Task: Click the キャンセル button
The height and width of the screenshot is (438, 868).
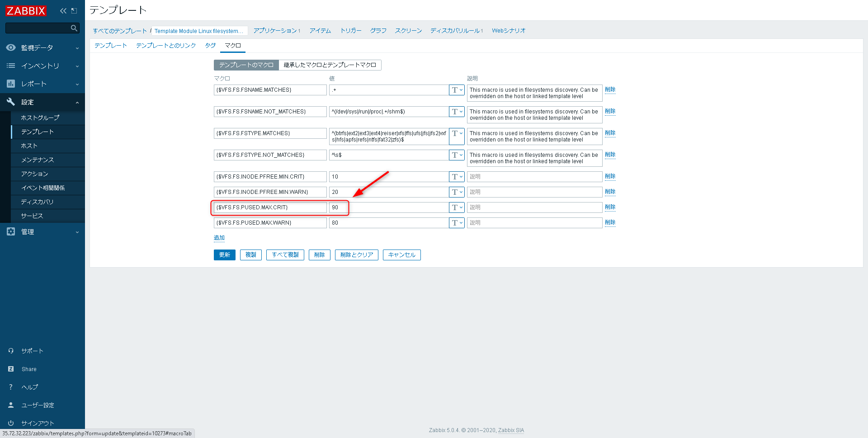Action: pyautogui.click(x=402, y=255)
